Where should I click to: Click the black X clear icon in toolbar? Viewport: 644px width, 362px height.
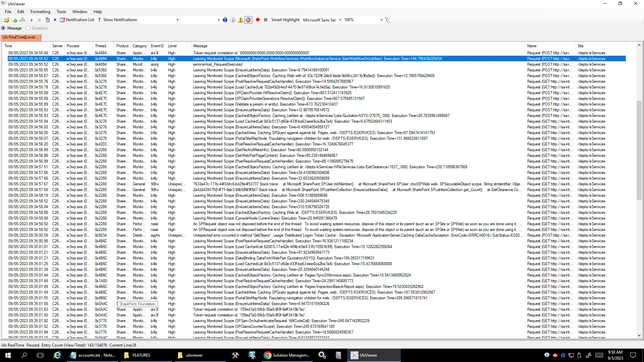(55, 20)
